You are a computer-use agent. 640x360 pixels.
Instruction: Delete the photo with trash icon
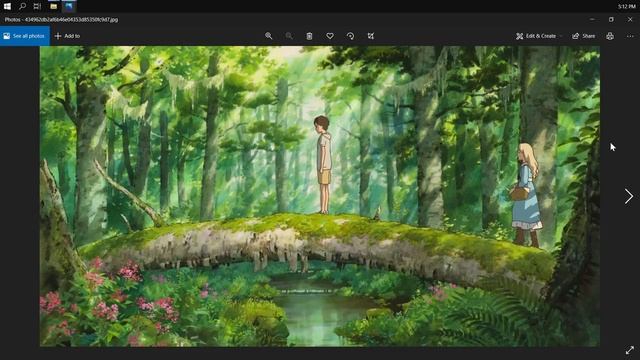[x=309, y=36]
